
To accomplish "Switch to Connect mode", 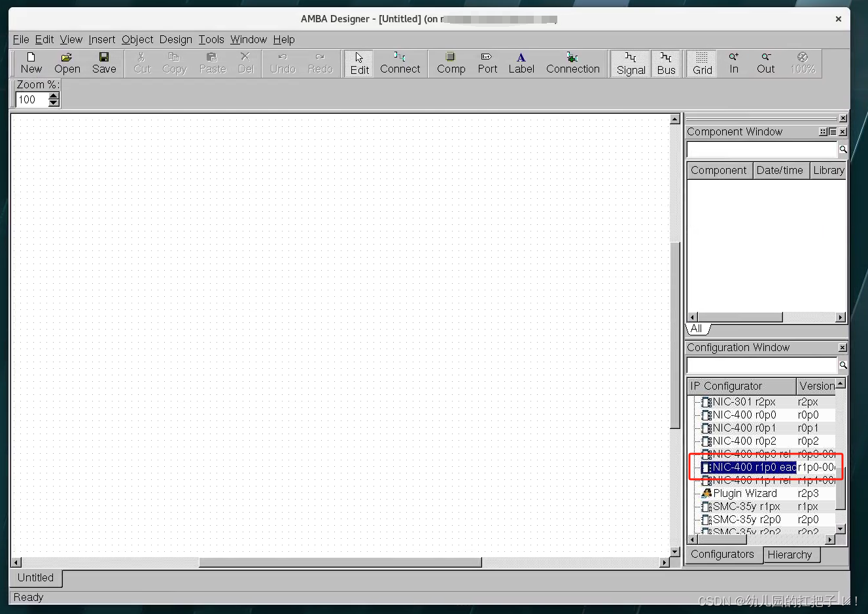I will tap(400, 63).
